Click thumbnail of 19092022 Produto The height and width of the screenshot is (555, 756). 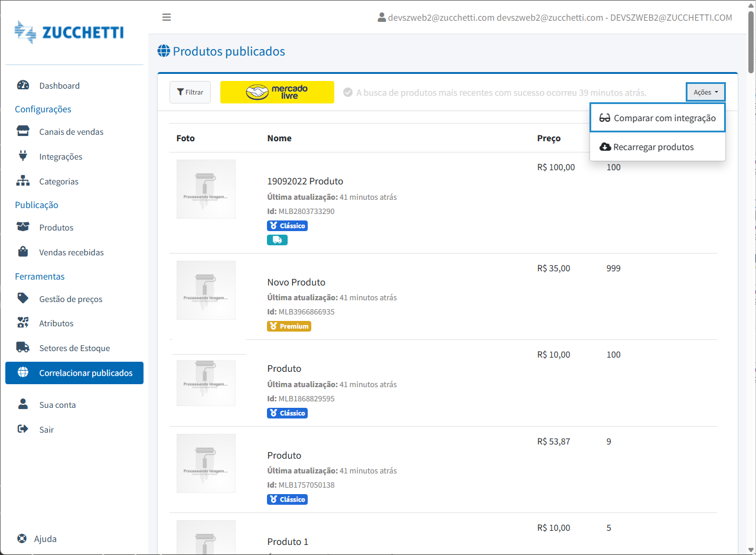point(206,189)
